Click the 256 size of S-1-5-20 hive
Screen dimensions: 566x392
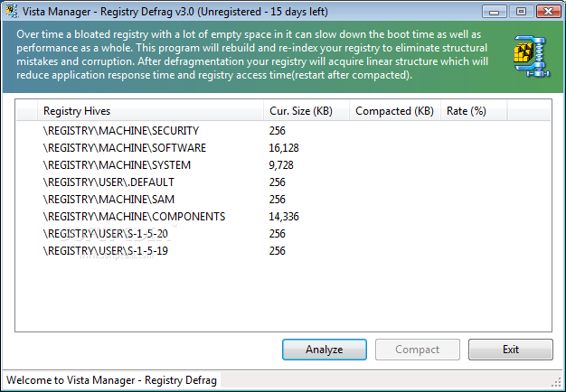point(278,234)
